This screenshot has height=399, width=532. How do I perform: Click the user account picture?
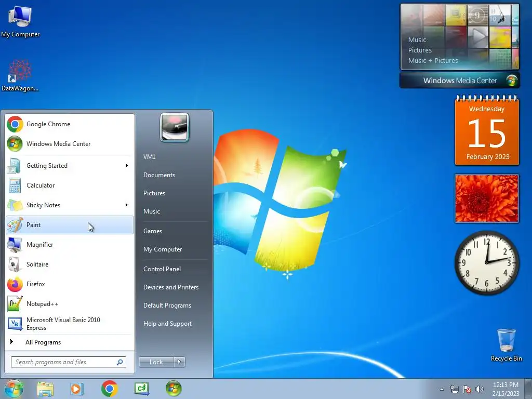pyautogui.click(x=175, y=127)
